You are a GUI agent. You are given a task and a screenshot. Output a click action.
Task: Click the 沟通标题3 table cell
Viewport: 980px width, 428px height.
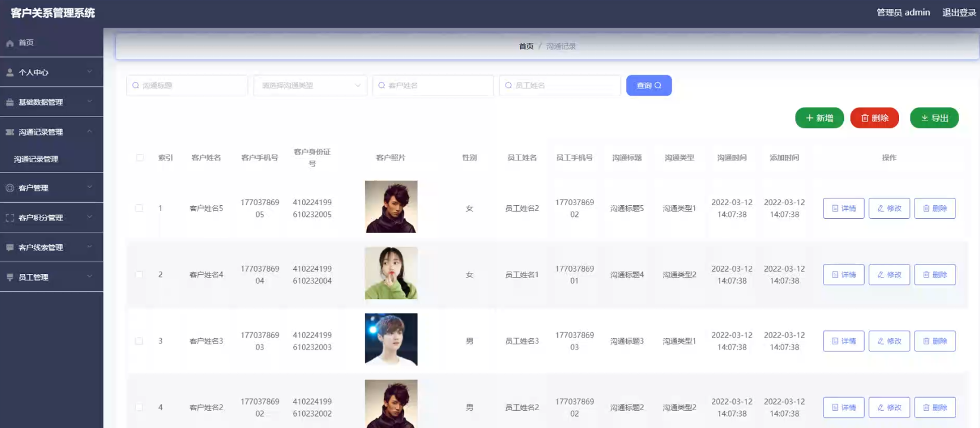627,341
